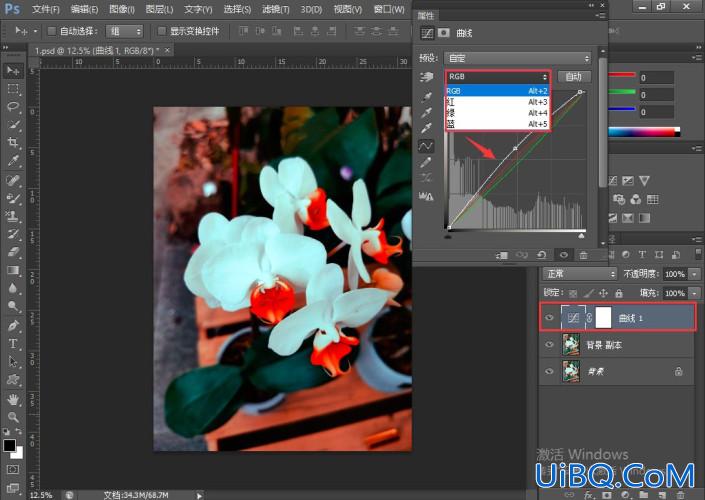The width and height of the screenshot is (705, 500).
Task: Select the Crop tool
Action: 13,143
